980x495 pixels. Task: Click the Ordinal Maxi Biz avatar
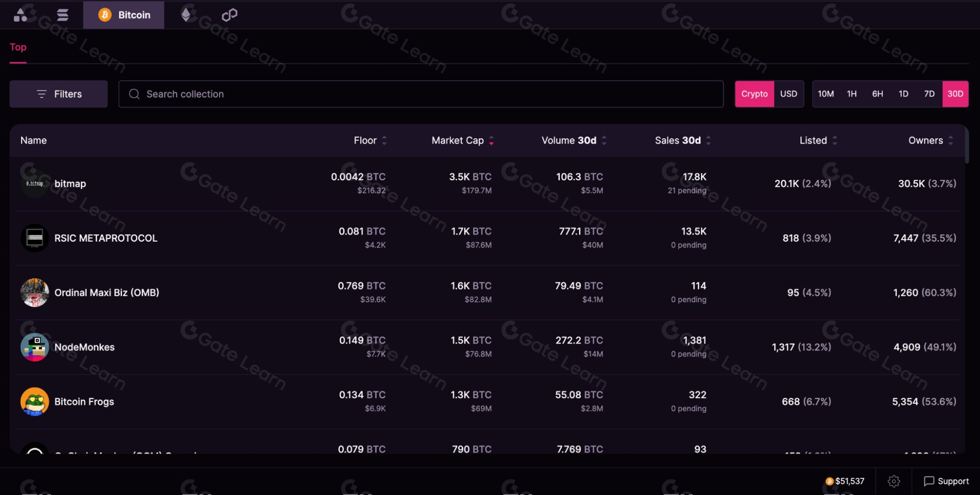click(35, 293)
